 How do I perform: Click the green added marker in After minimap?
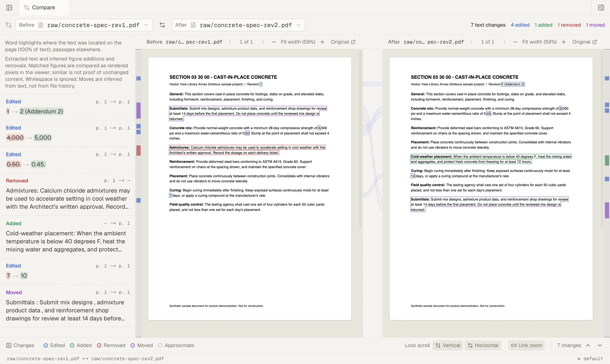(x=607, y=160)
